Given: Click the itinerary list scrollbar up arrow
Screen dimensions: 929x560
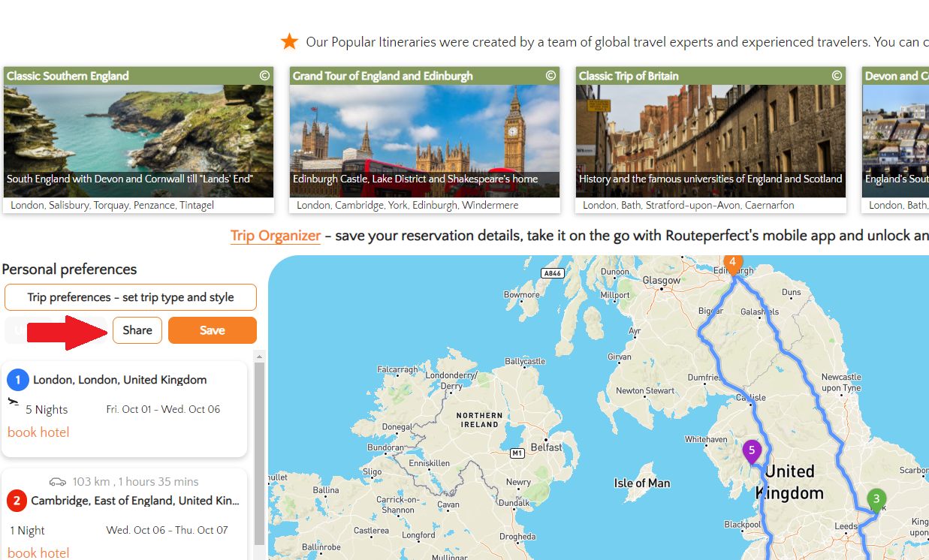Looking at the screenshot, I should coord(259,356).
